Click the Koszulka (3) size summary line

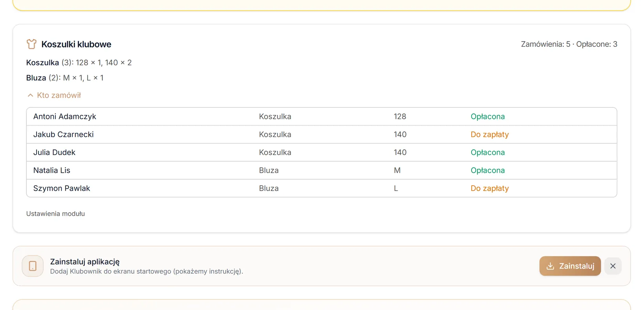point(79,63)
